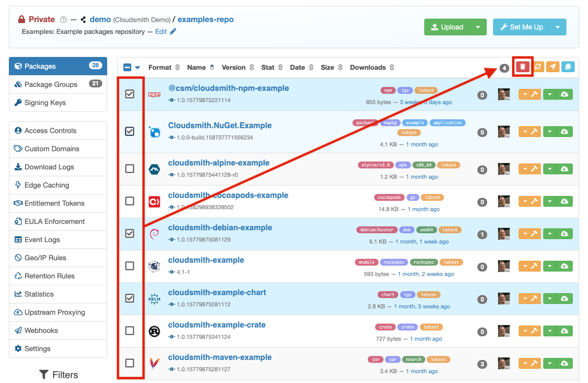Click the Set Me Up button
This screenshot has width=588, height=383.
tap(521, 27)
